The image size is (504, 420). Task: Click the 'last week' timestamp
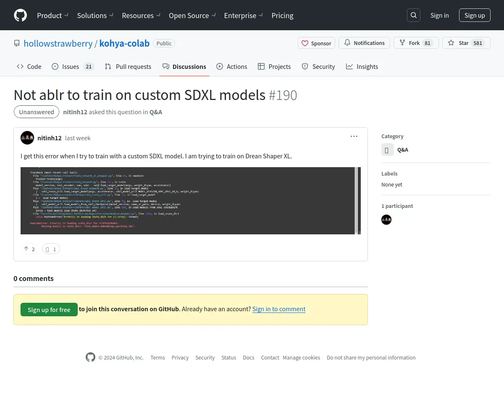click(x=78, y=138)
